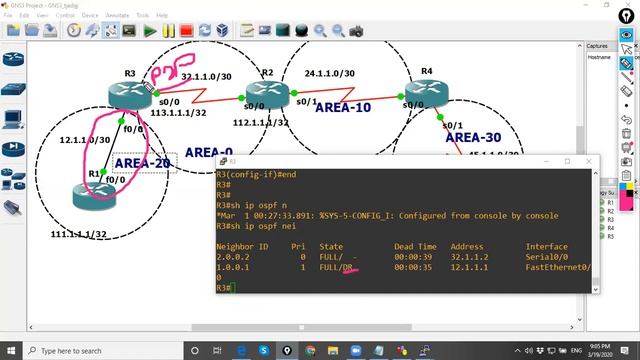This screenshot has width=640, height=360.
Task: Select the R1 router on canvas
Action: tap(94, 196)
